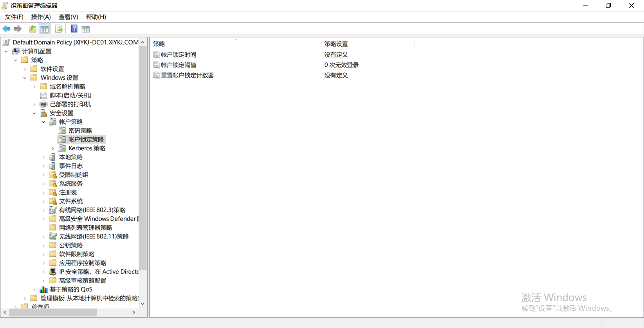
Task: Select 系统服务 in the tree
Action: point(71,183)
